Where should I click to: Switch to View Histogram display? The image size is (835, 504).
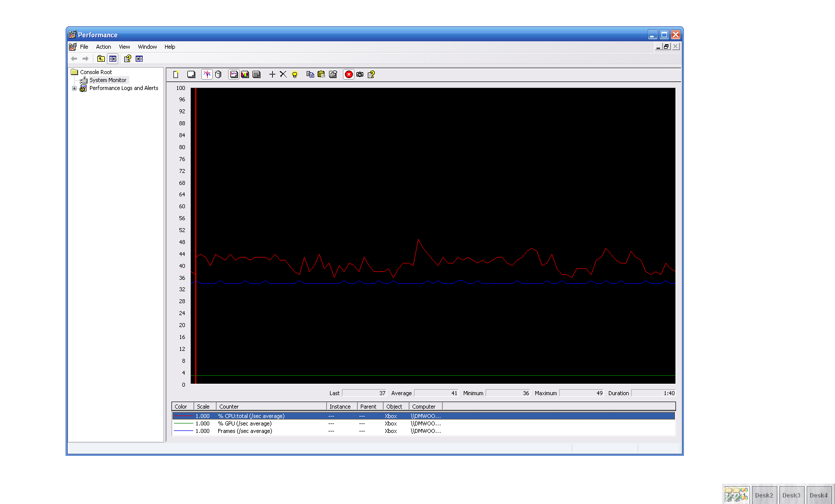(x=245, y=75)
